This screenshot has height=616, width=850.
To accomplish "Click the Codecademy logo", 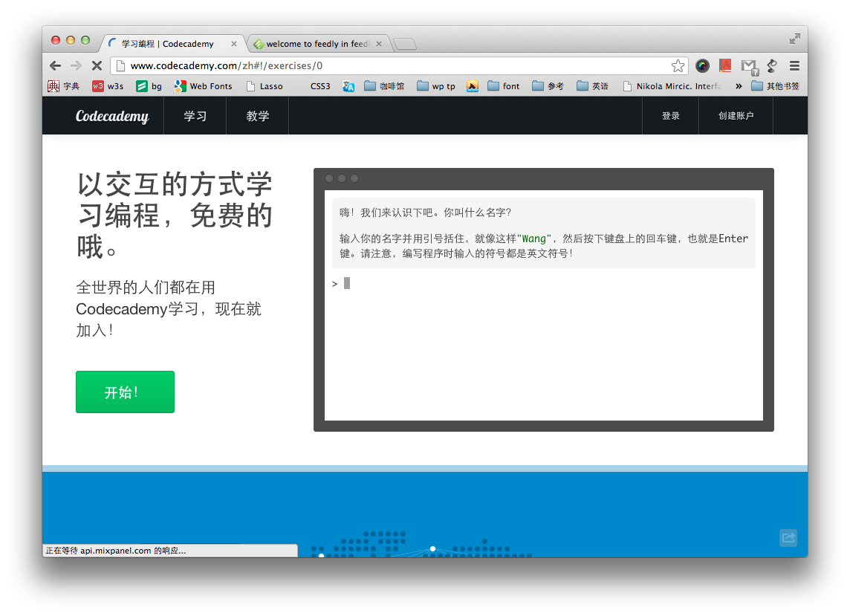I will coord(112,115).
